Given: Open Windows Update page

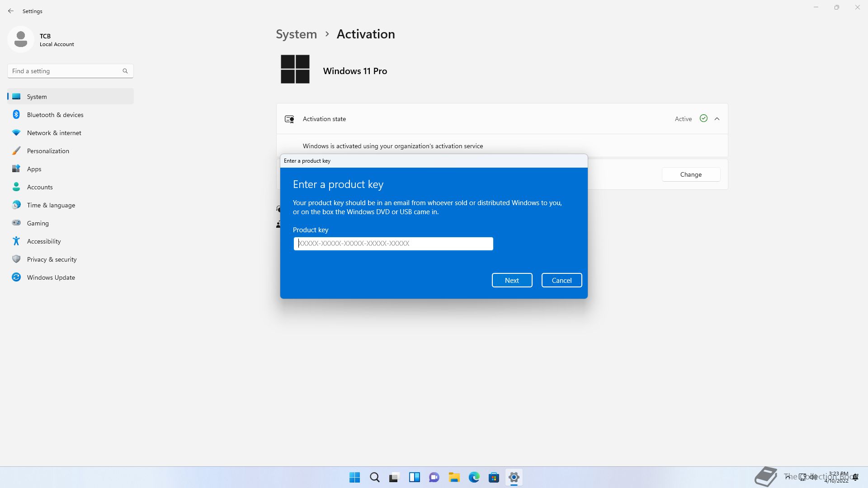Looking at the screenshot, I should coord(71,277).
